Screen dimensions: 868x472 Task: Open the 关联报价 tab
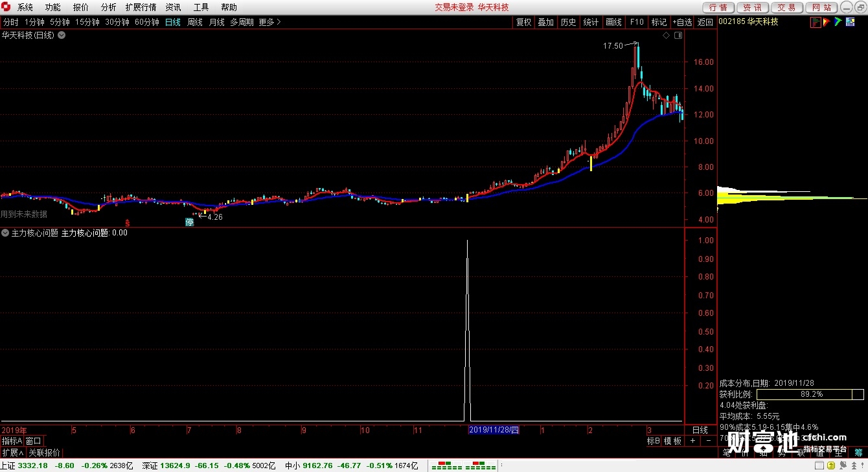[x=45, y=453]
